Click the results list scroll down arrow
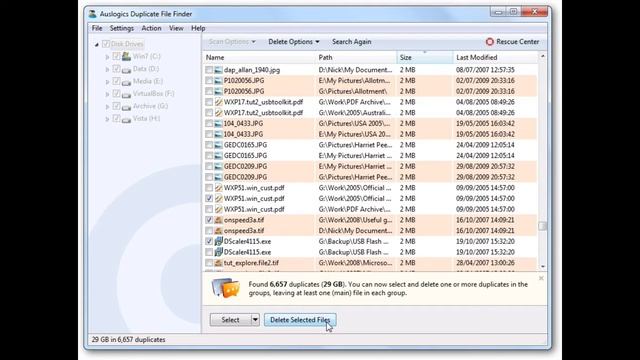Screen dimensions: 640x360 [542, 266]
